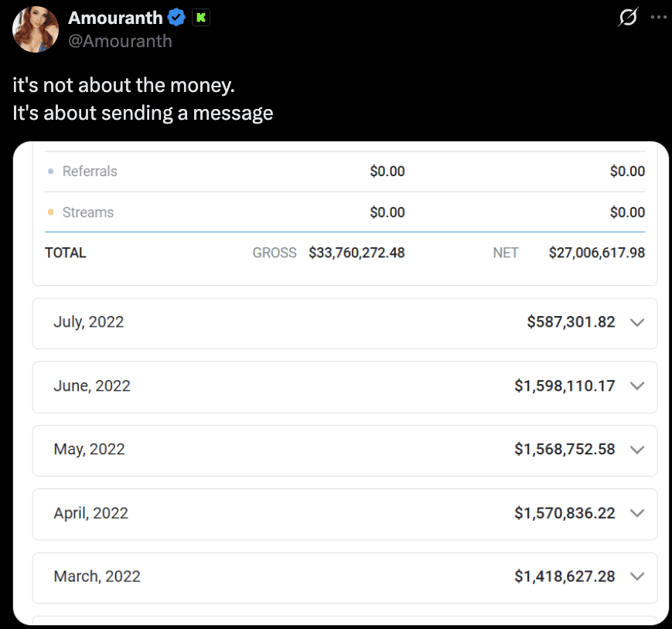Open the @Amouranth handle link

pos(120,41)
